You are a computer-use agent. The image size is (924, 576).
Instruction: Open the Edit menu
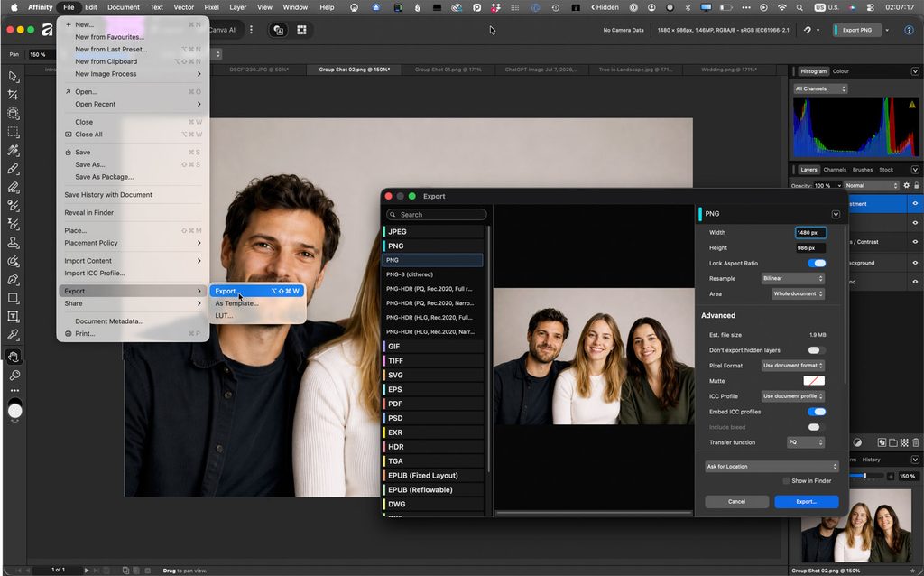pyautogui.click(x=91, y=7)
